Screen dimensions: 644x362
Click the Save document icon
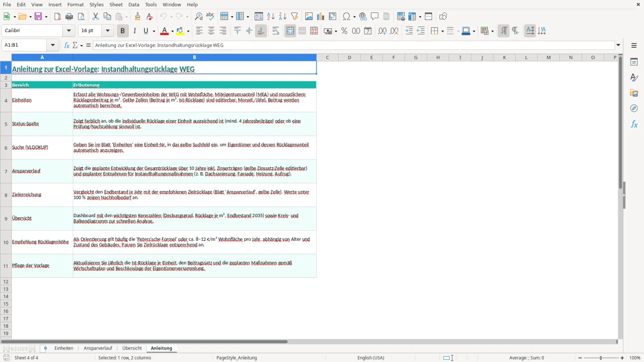(x=38, y=17)
